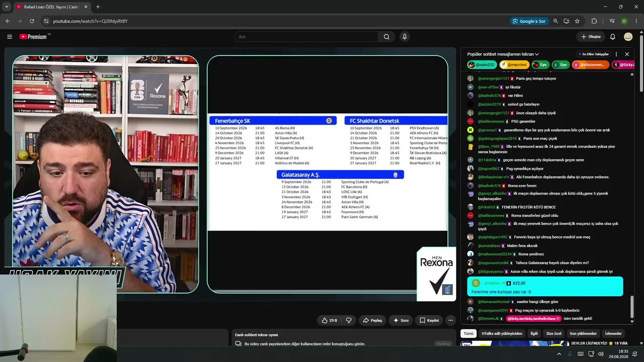Click chat author @goktugcaglayan2818
The image size is (644, 362).
(x=497, y=138)
